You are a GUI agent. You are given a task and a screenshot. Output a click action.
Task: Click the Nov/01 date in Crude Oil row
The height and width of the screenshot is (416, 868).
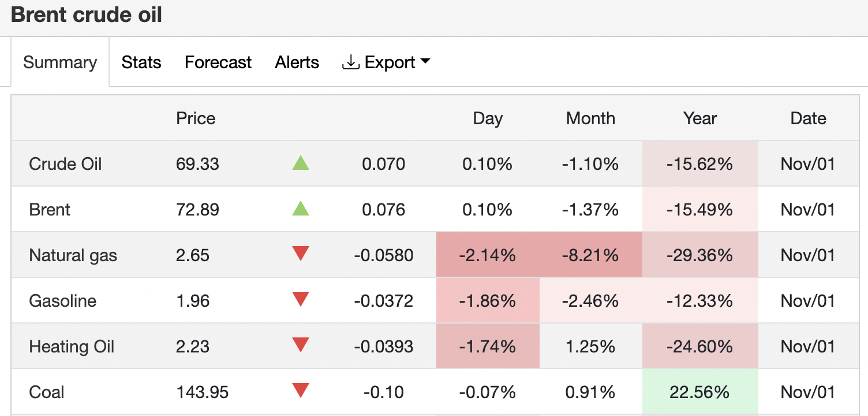coord(808,164)
